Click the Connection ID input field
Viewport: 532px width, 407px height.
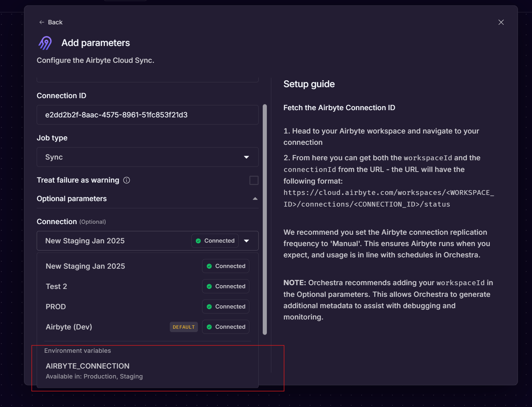point(147,115)
